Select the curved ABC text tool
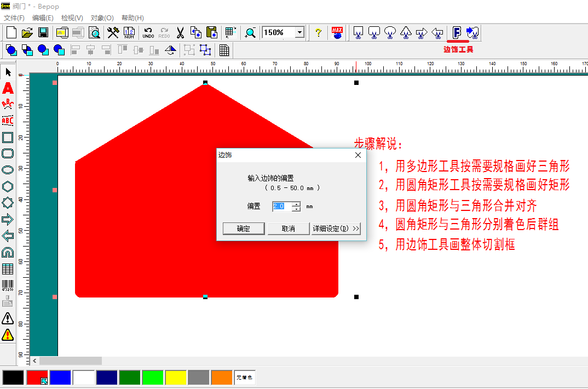This screenshot has height=389, width=588. click(x=8, y=104)
